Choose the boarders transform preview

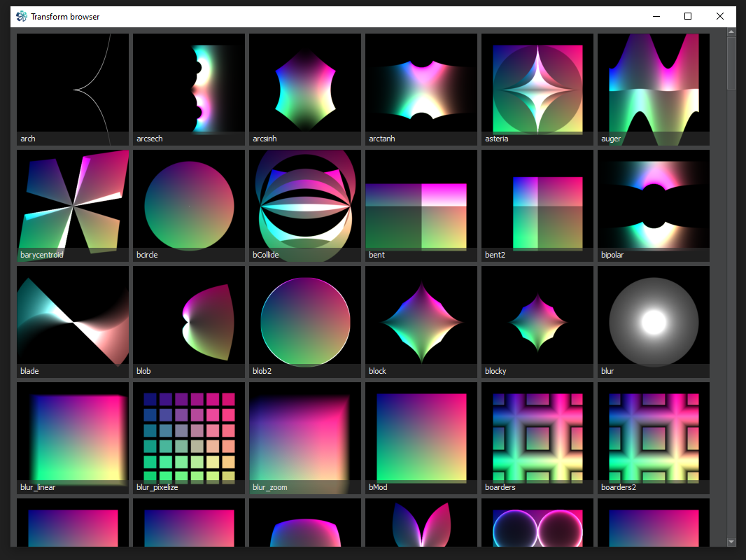pos(537,437)
